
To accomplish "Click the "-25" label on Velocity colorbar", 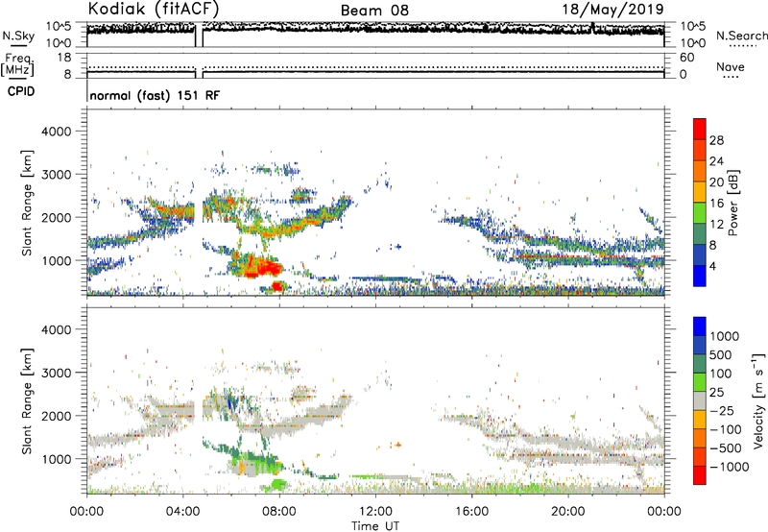I will pyautogui.click(x=722, y=411).
